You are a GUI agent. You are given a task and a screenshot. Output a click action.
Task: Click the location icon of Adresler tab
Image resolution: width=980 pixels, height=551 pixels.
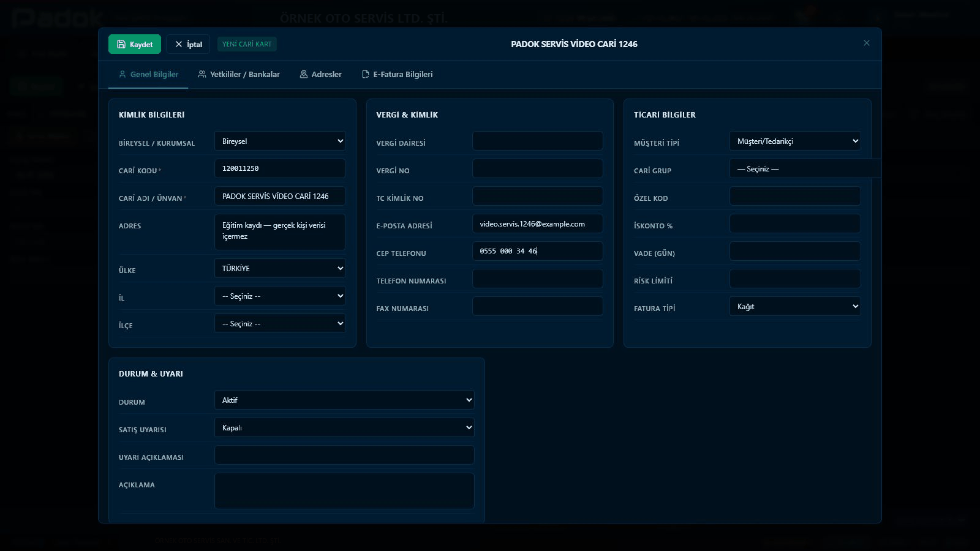303,74
